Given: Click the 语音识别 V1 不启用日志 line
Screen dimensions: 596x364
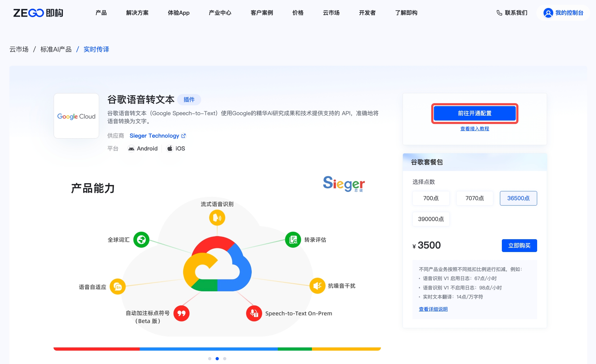Looking at the screenshot, I should (462, 288).
